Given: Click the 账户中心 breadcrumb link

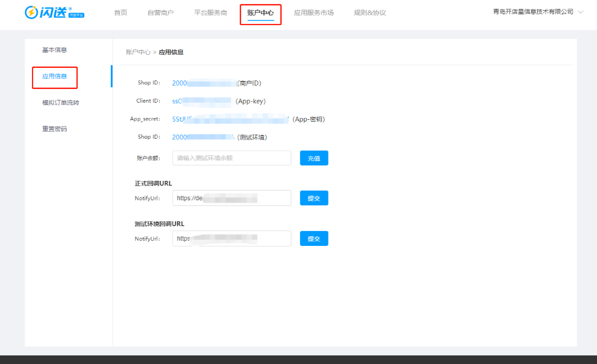Looking at the screenshot, I should [138, 52].
